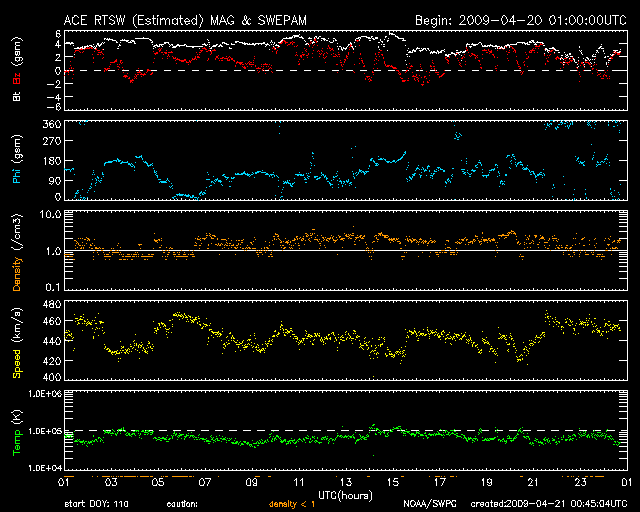Click the '07' hour label on the time axis
The width and height of the screenshot is (640, 512).
tap(205, 483)
